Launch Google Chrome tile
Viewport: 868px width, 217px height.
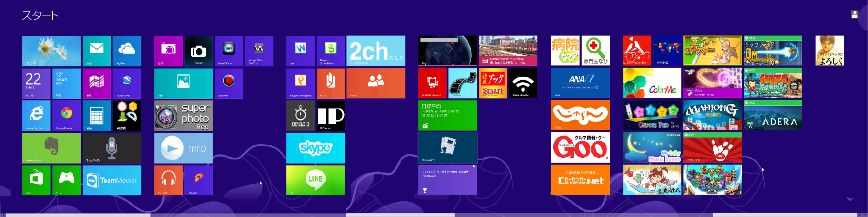pos(67,116)
